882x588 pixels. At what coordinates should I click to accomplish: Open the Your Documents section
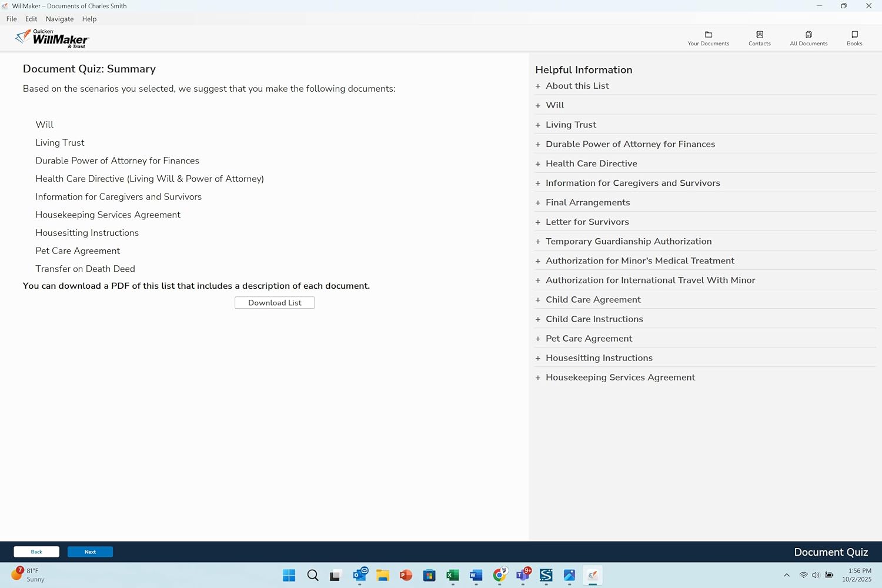708,38
